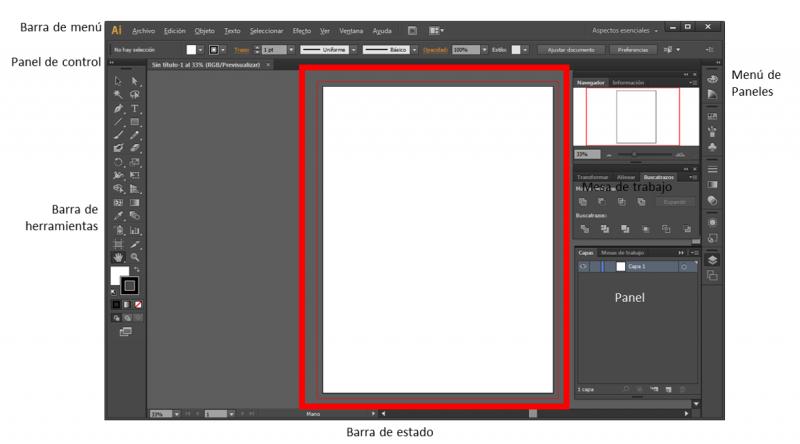
Task: Open the Efecto menu
Action: coord(301,31)
